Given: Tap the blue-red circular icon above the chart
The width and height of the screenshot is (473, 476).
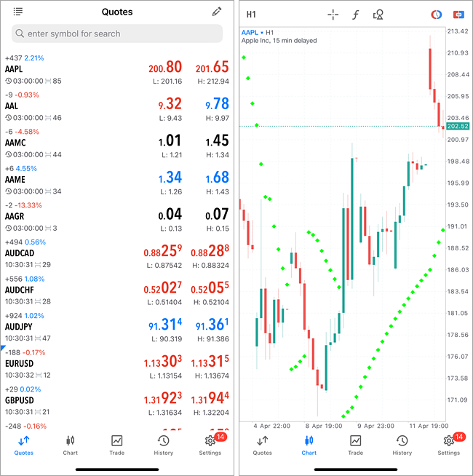Looking at the screenshot, I should point(436,15).
